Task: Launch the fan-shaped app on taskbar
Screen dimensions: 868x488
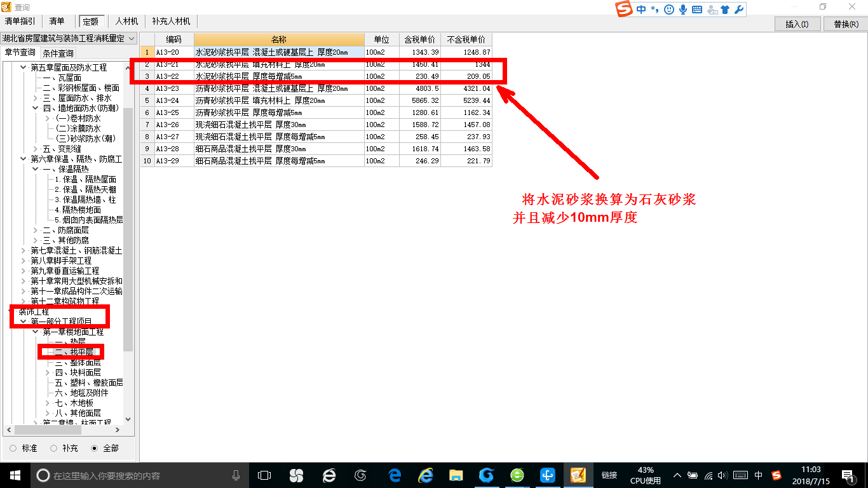Action: coord(296,475)
